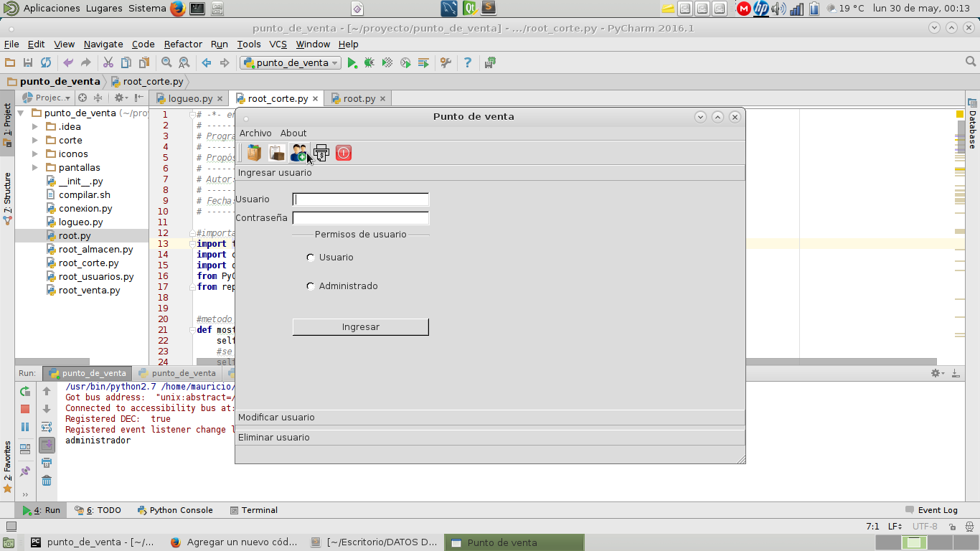Viewport: 980px width, 551px height.
Task: Clear console output with trash icon
Action: point(47,481)
